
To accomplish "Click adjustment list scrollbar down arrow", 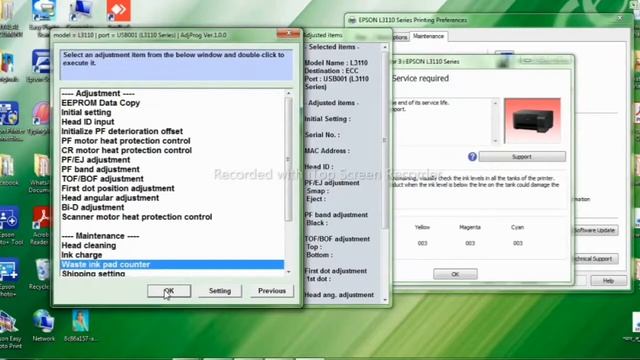I will coord(289,272).
